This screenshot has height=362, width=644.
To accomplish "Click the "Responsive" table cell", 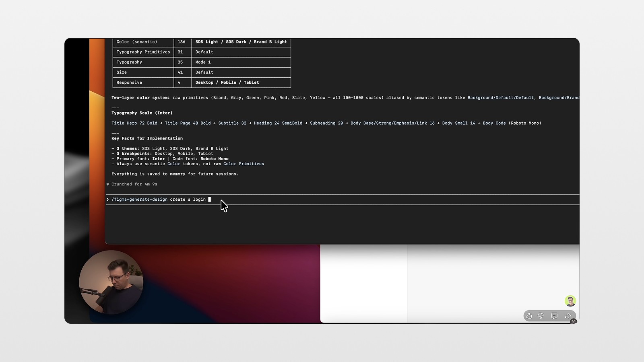I will 143,82.
